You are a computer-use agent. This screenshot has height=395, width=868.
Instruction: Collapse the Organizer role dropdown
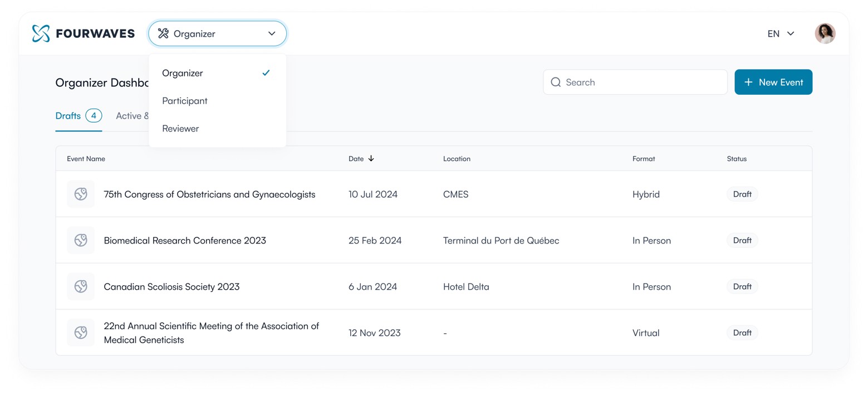pyautogui.click(x=272, y=33)
